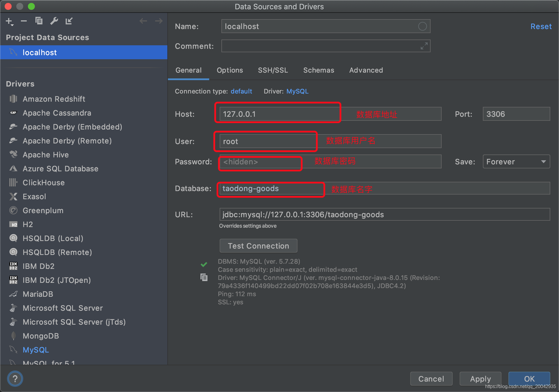
Task: Open the Schemas tab
Action: [318, 70]
